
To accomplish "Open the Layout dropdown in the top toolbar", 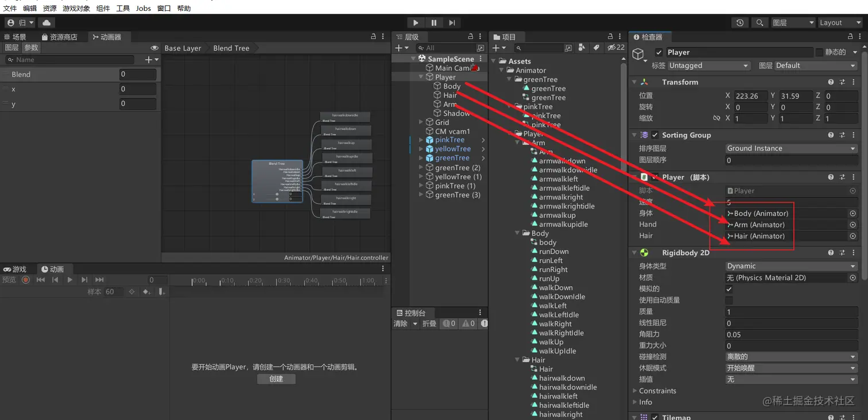I will 840,22.
